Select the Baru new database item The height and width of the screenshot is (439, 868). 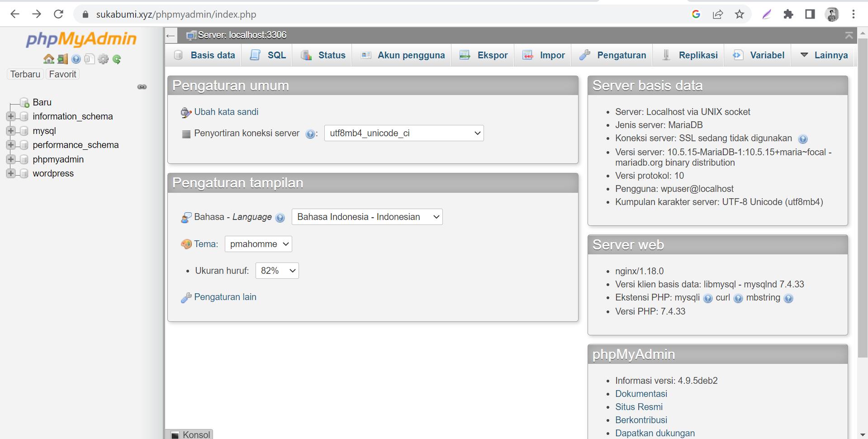coord(42,102)
